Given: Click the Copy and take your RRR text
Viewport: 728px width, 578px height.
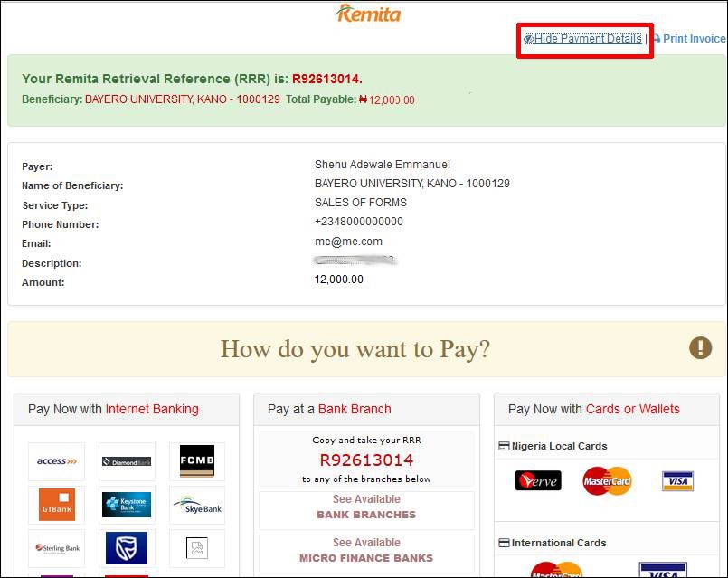Looking at the screenshot, I should [x=366, y=441].
